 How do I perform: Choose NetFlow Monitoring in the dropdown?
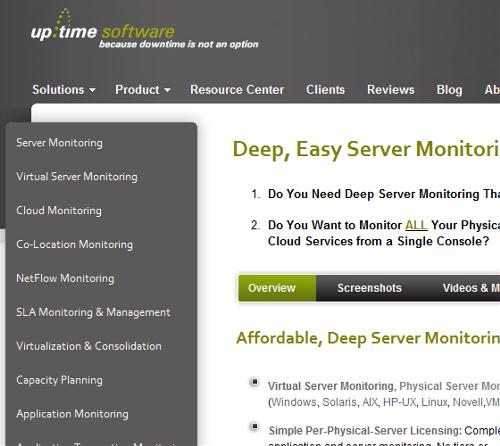tap(65, 278)
